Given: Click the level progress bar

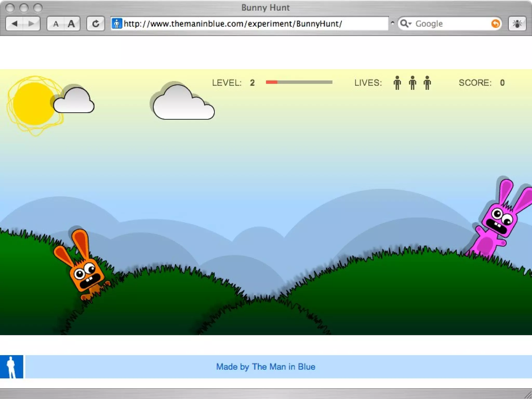Looking at the screenshot, I should (299, 82).
